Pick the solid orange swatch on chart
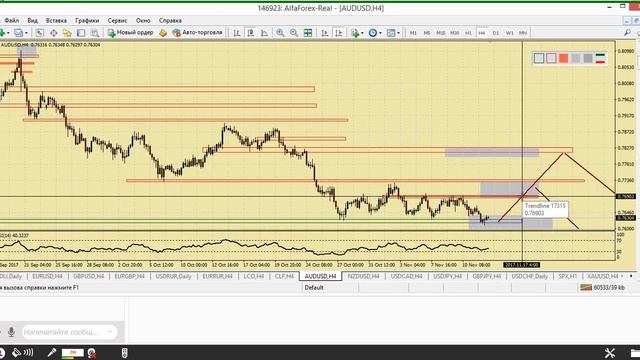640x360 pixels. (563, 58)
